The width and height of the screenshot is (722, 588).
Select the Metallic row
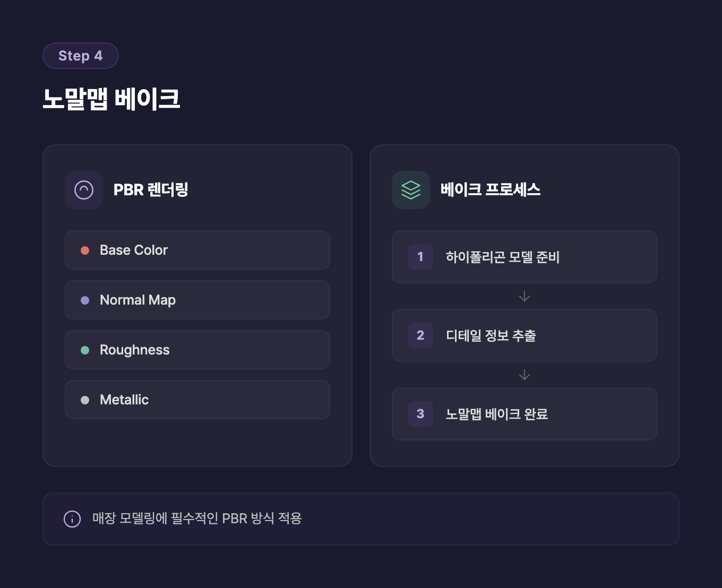click(x=197, y=400)
